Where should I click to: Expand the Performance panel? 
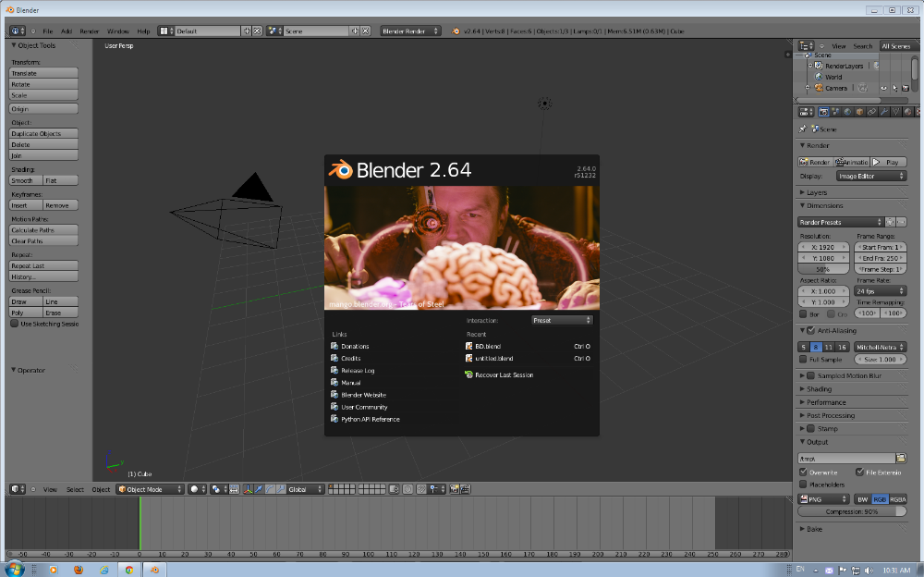click(x=825, y=402)
